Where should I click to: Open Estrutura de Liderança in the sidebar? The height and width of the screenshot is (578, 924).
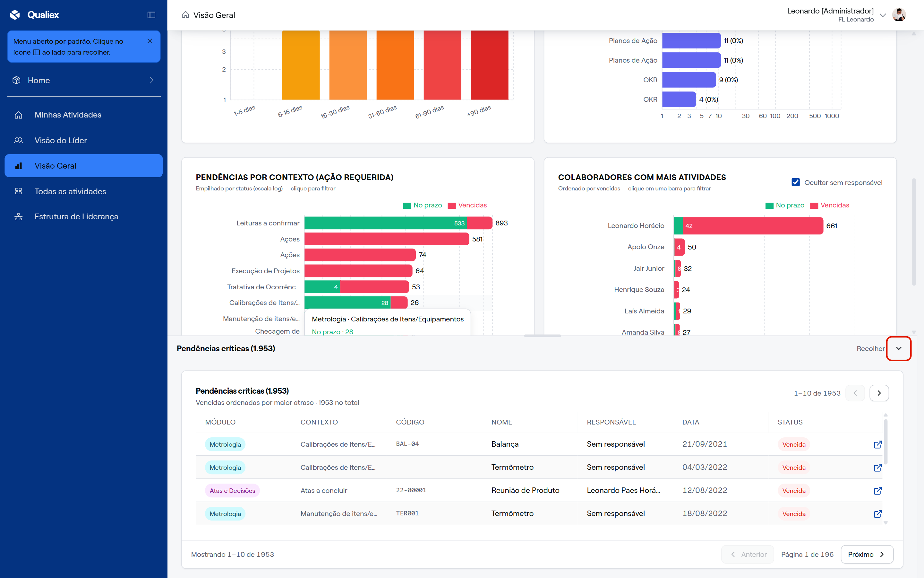[x=84, y=216]
